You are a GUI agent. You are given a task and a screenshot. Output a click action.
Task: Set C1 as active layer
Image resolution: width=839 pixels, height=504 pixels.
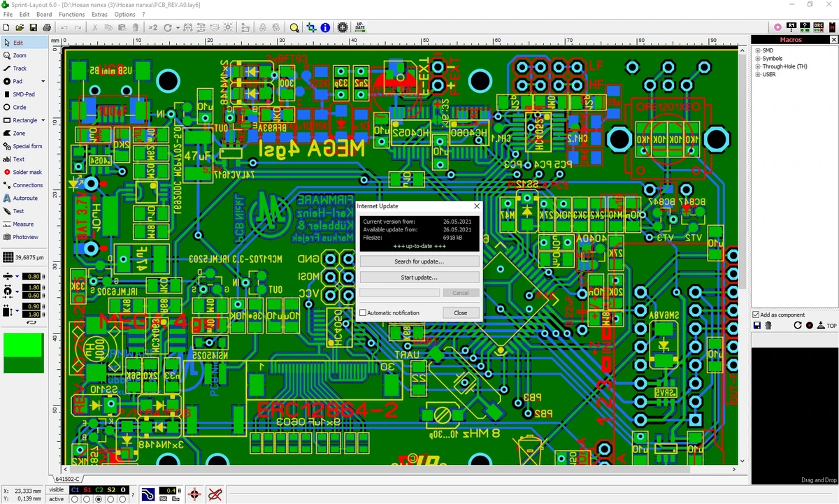click(x=75, y=499)
